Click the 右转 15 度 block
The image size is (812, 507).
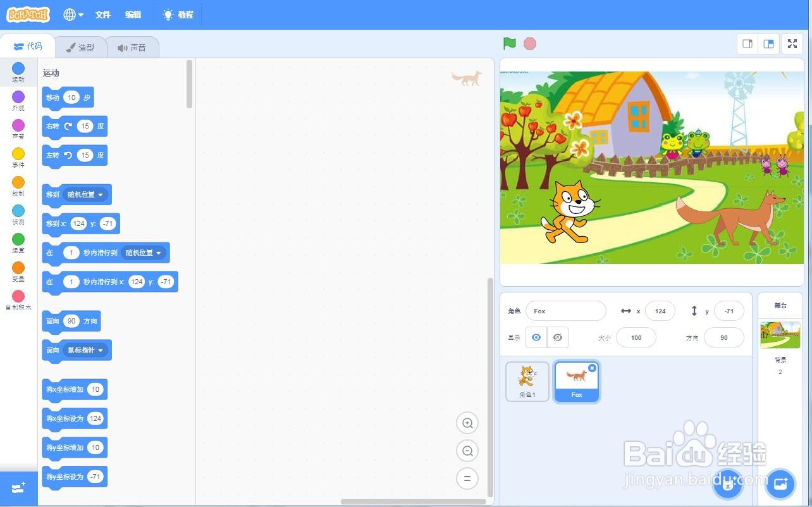(74, 127)
